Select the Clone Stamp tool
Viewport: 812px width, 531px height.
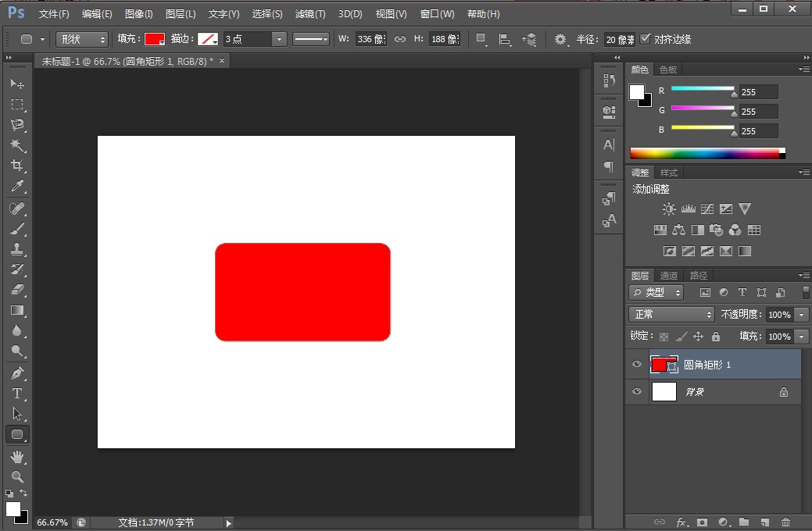[17, 249]
